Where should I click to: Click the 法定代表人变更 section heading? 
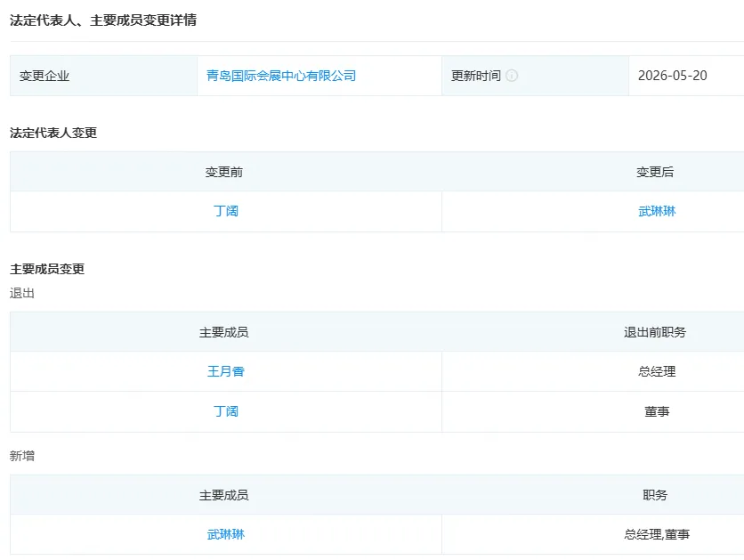click(53, 133)
